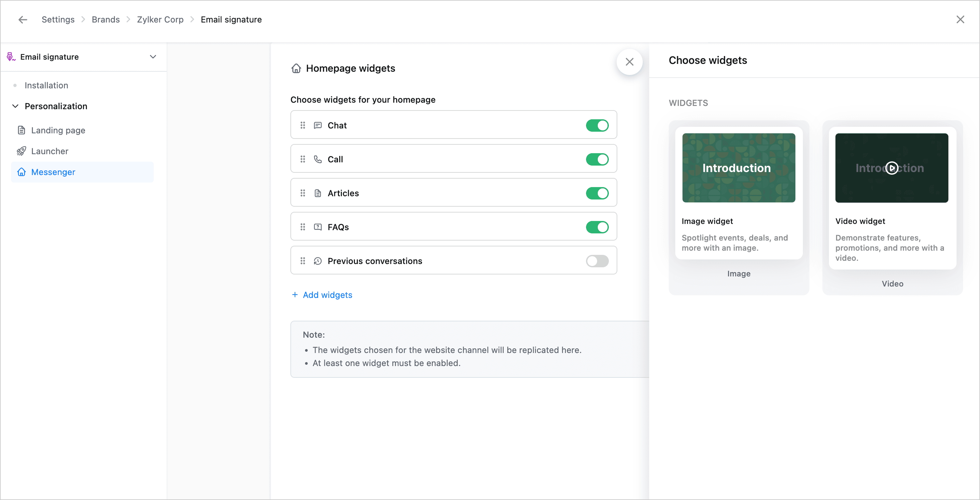The height and width of the screenshot is (500, 980).
Task: Click the play icon on Video thumbnail
Action: tap(891, 168)
